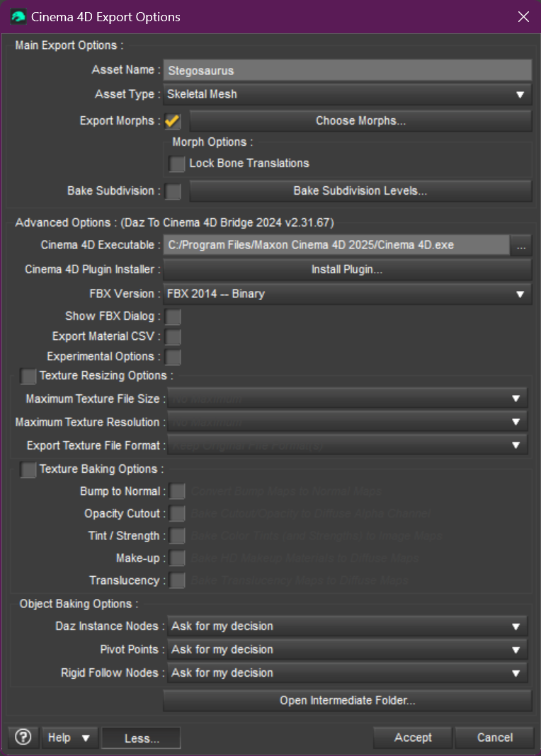The width and height of the screenshot is (541, 756).
Task: Click the browse ellipsis button for Cinema 4D Executable
Action: click(x=521, y=246)
